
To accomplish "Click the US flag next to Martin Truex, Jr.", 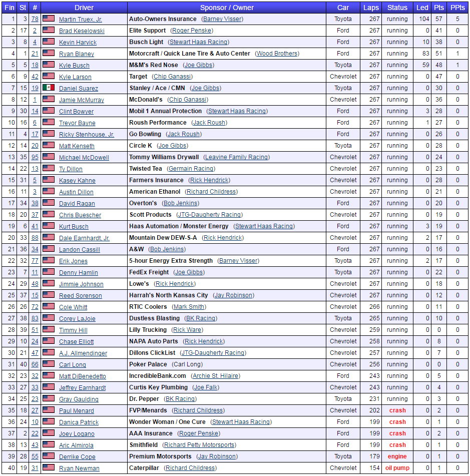I will [x=49, y=19].
